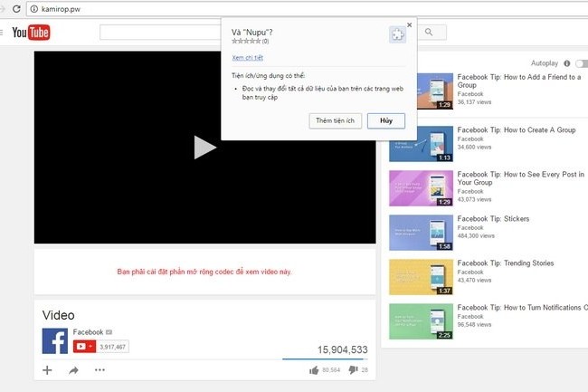The image size is (588, 392).
Task: Click the kamirop.pw address bar
Action: click(307, 9)
